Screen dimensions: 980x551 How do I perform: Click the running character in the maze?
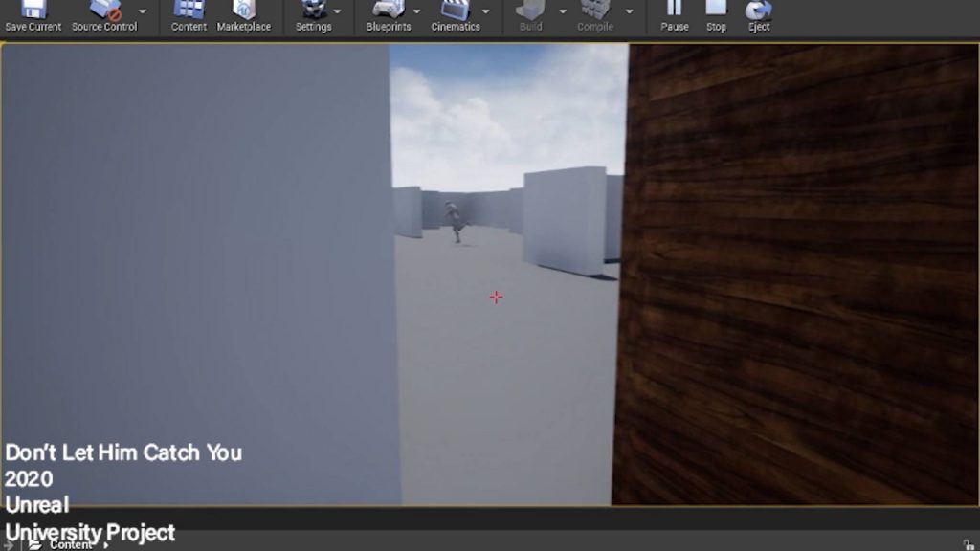coord(456,222)
